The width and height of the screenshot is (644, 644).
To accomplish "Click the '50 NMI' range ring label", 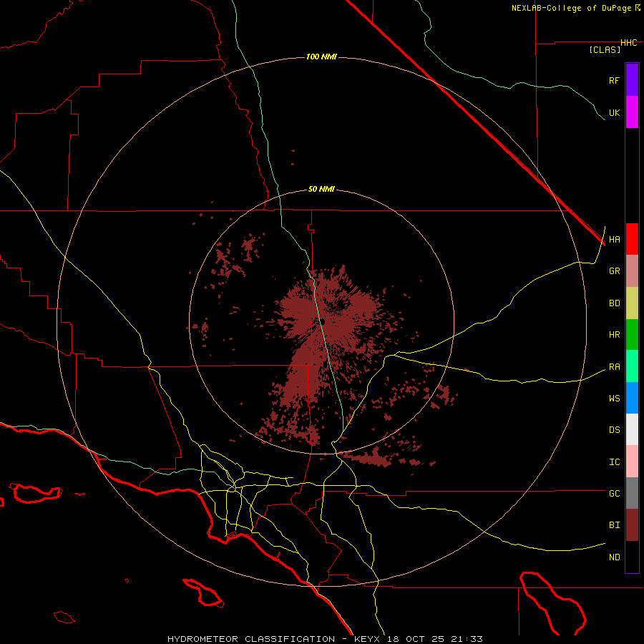I will click(321, 190).
